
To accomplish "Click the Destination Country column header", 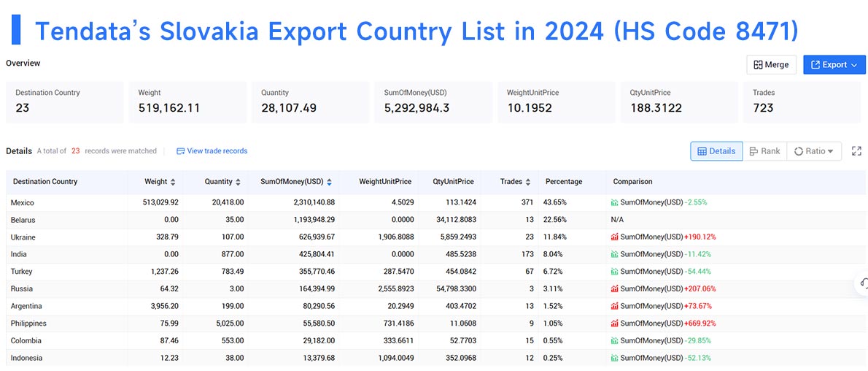I will click(45, 182).
